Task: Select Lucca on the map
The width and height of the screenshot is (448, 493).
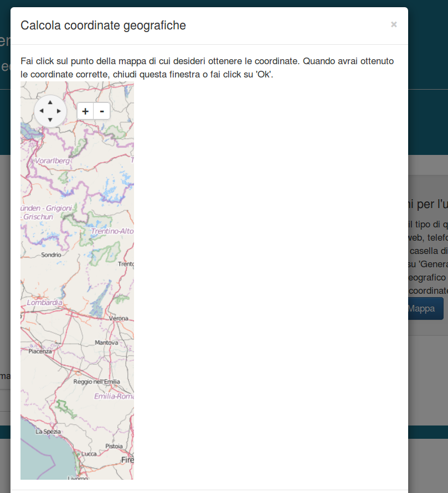Action: 89,454
